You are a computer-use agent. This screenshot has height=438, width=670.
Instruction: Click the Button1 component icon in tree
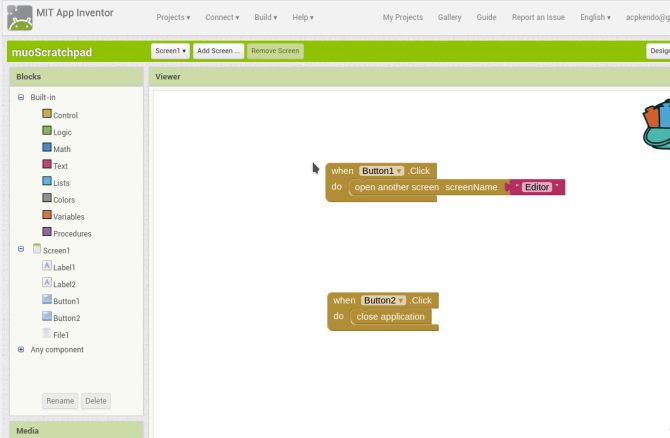click(x=47, y=299)
